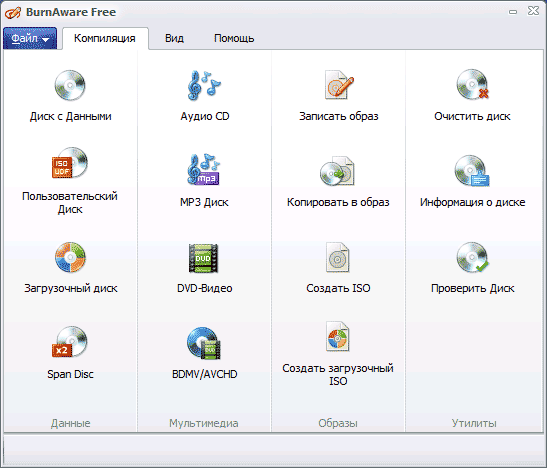Click the MP3 Диск text label
This screenshot has height=468, width=547.
204,202
